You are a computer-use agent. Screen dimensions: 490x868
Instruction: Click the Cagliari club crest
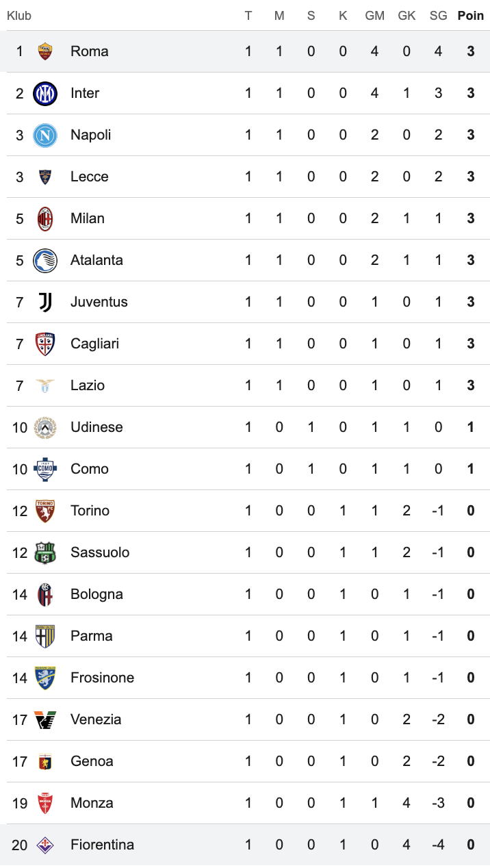coord(45,344)
